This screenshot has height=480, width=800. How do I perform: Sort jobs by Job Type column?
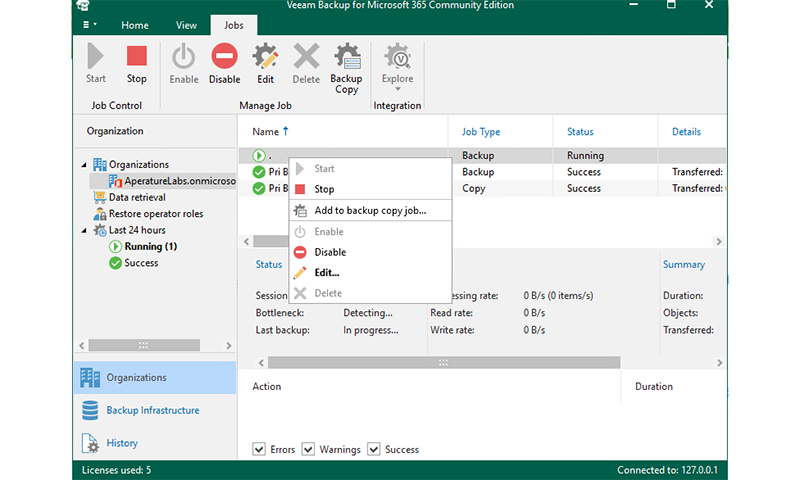click(481, 132)
